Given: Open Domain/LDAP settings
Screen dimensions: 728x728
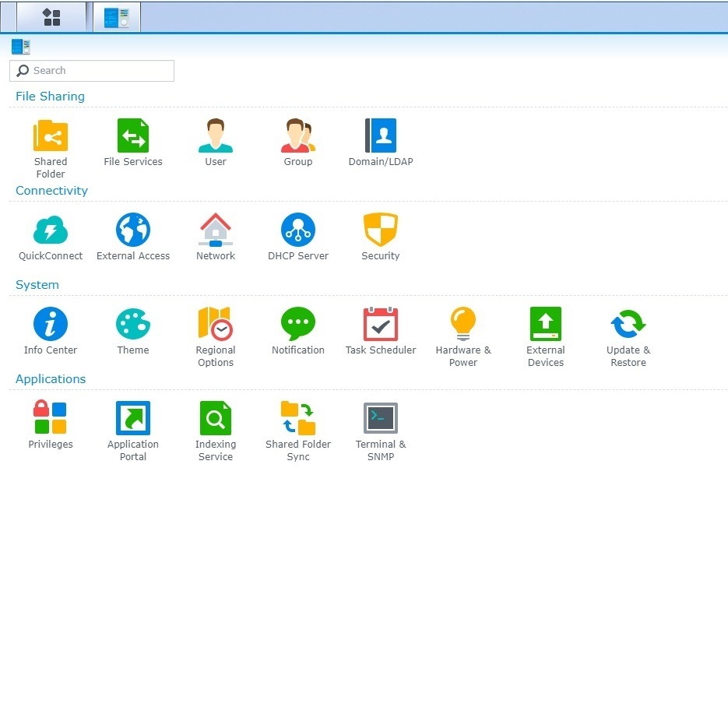Looking at the screenshot, I should [380, 135].
